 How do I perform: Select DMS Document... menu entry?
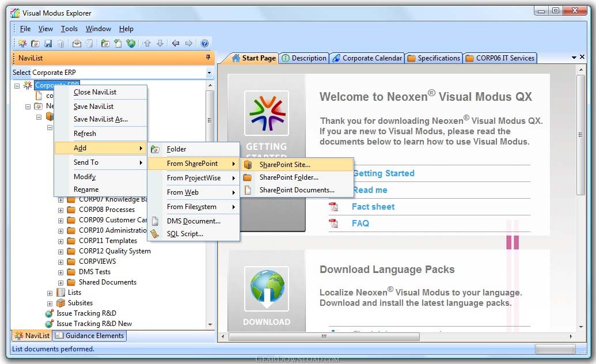click(x=193, y=221)
